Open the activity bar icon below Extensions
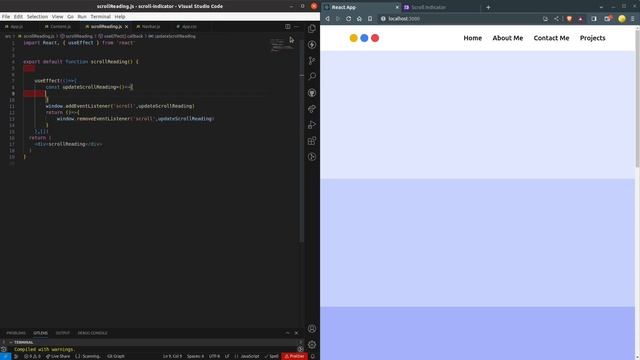 tap(312, 157)
